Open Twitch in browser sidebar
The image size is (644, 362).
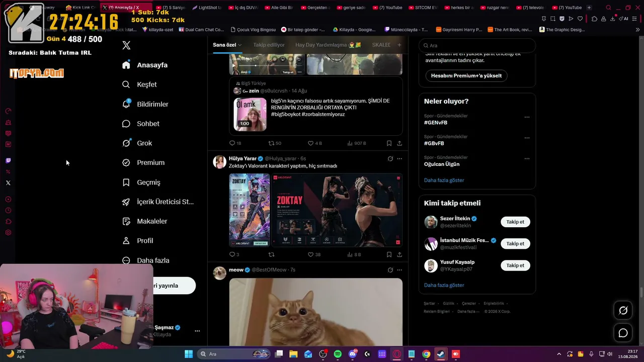[8, 161]
